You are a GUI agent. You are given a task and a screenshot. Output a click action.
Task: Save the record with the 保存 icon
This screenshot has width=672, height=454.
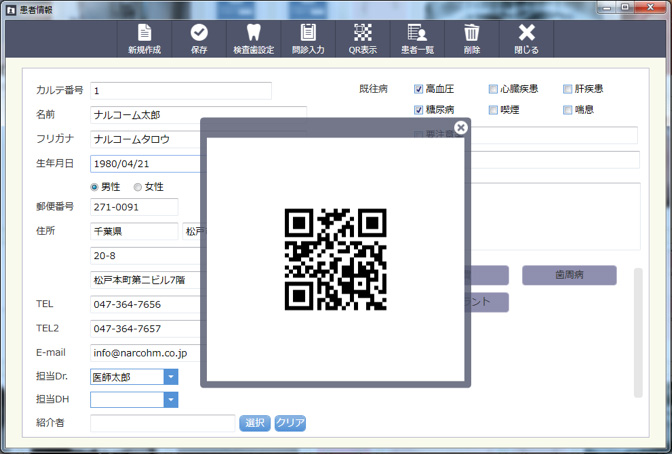[199, 39]
